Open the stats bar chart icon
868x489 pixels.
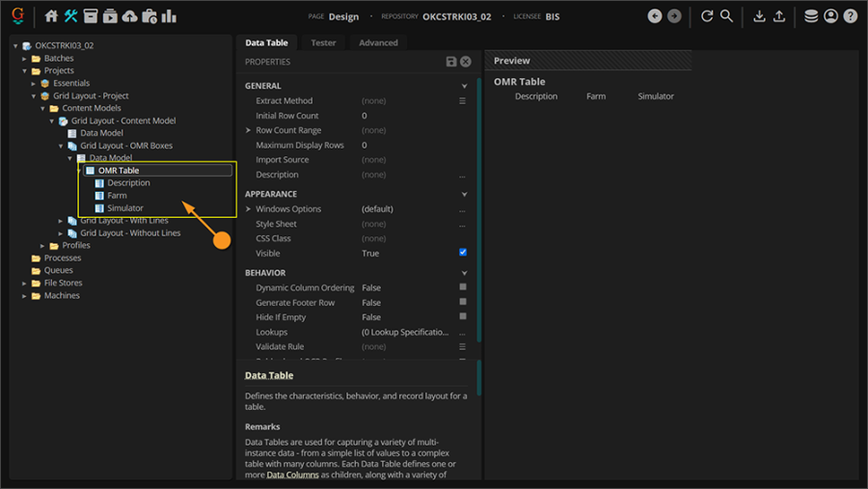click(x=169, y=16)
